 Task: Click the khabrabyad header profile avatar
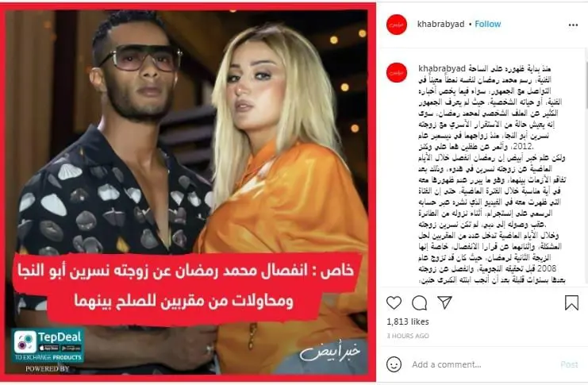397,25
